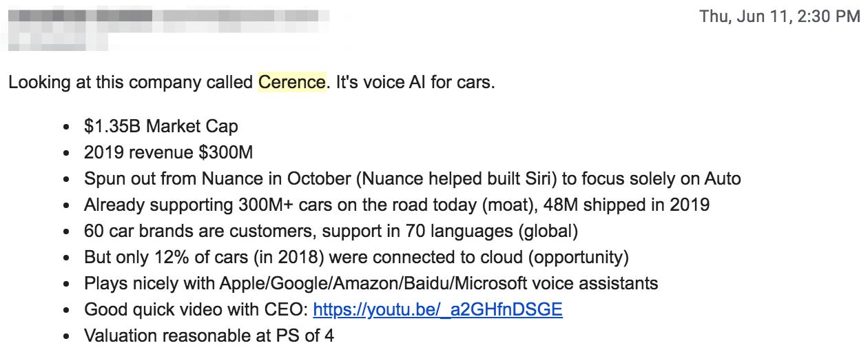Screen dimensions: 868x361
Task: Click the Thu, Jun 11 timestamp
Action: click(779, 17)
